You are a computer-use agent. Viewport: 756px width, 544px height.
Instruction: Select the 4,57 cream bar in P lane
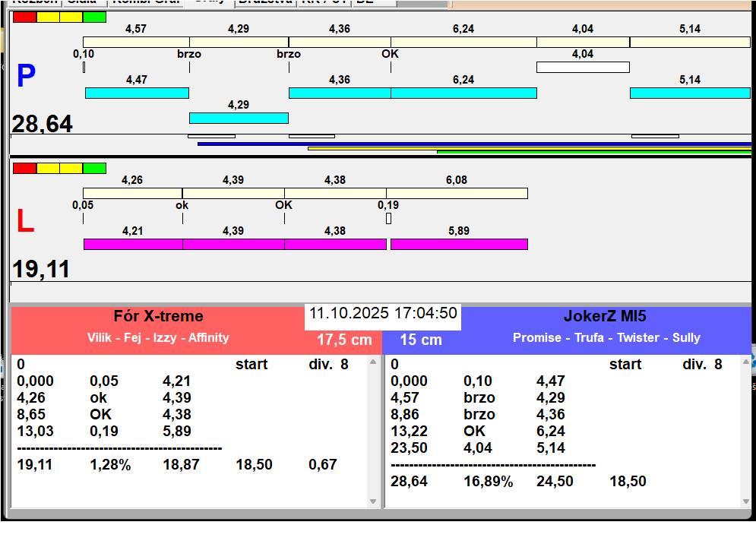pos(136,42)
